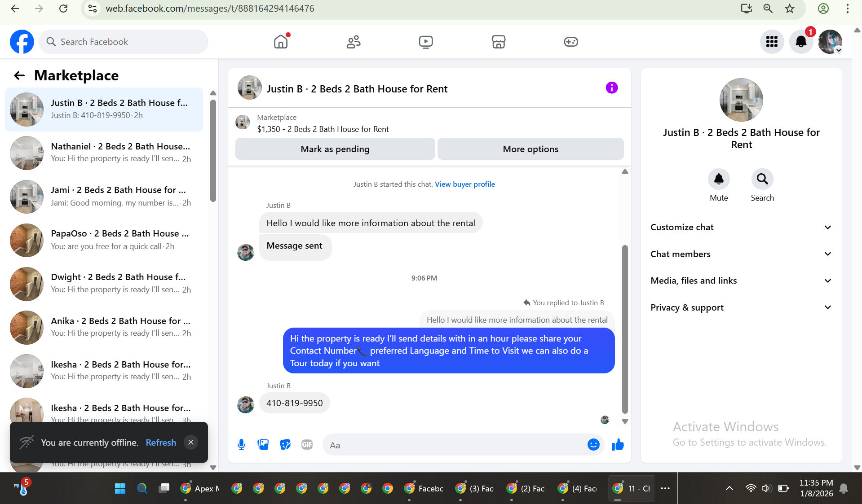
Task: Go to the Home feed icon
Action: click(281, 42)
